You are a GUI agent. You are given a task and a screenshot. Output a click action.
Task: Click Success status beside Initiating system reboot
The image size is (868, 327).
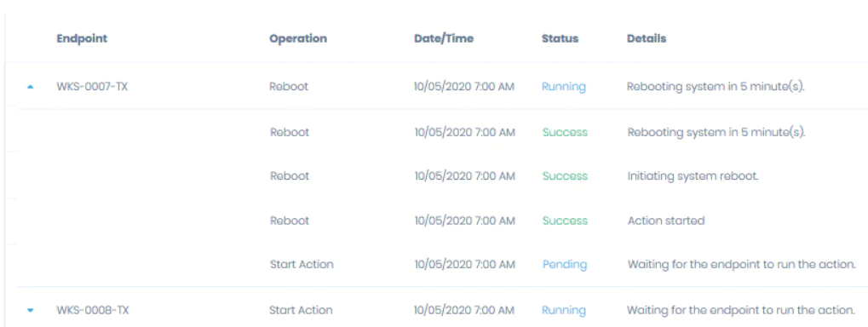(x=565, y=176)
